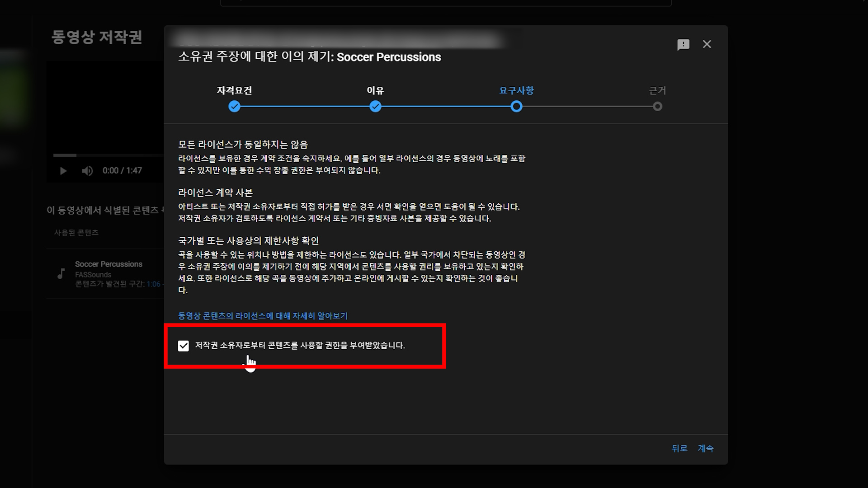Open the video license learn more link
The image size is (868, 488).
(x=263, y=316)
